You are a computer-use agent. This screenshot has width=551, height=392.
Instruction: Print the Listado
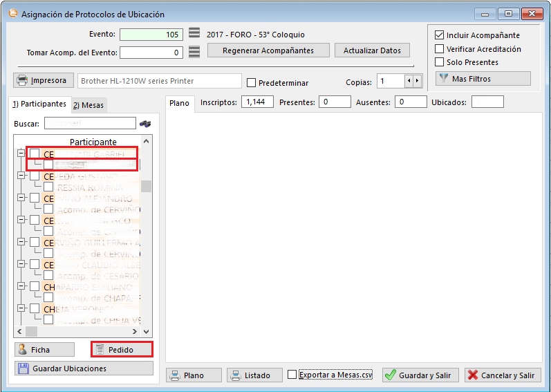pyautogui.click(x=254, y=375)
